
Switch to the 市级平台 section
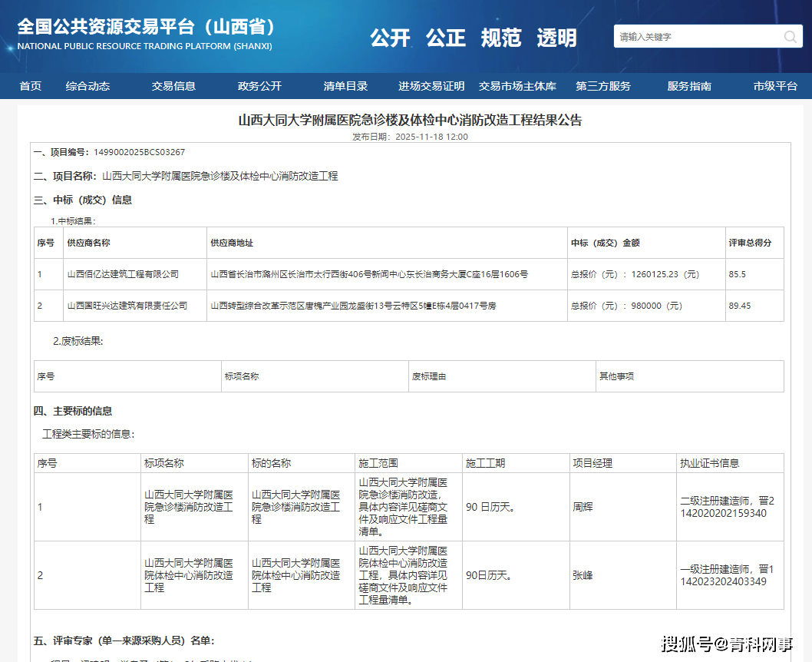point(775,86)
